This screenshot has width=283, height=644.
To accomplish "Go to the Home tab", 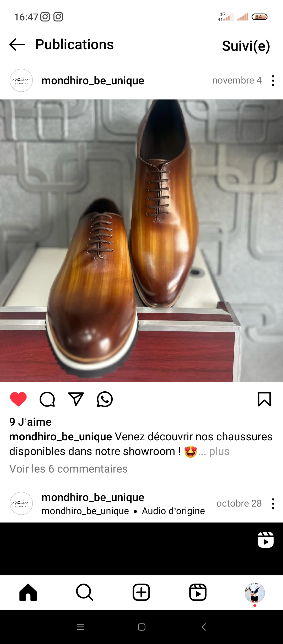I will [x=28, y=592].
